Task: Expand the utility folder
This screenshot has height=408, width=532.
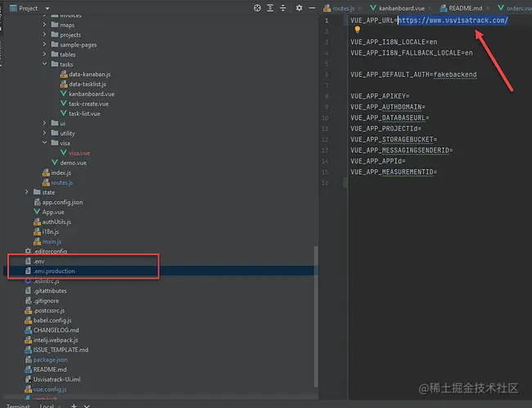Action: 44,132
